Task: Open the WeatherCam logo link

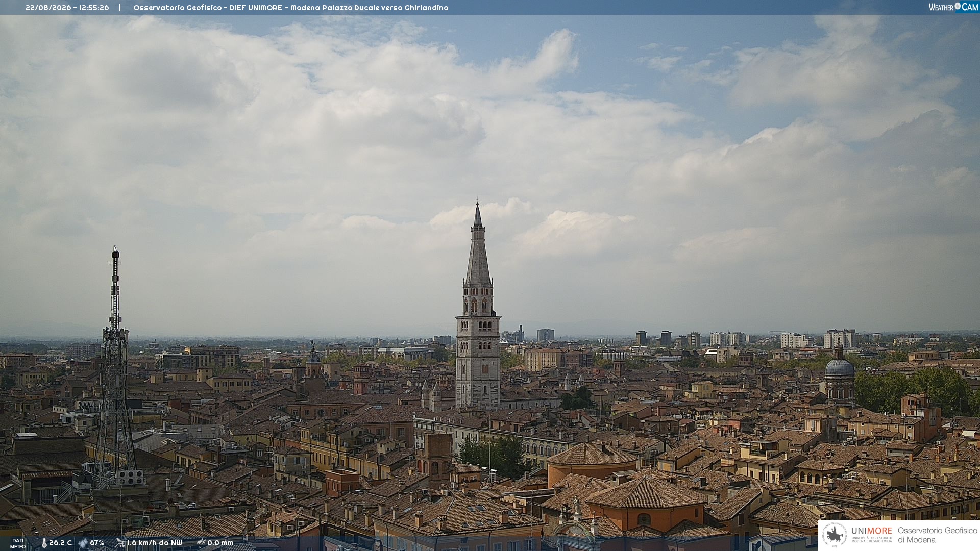Action: 953,7
